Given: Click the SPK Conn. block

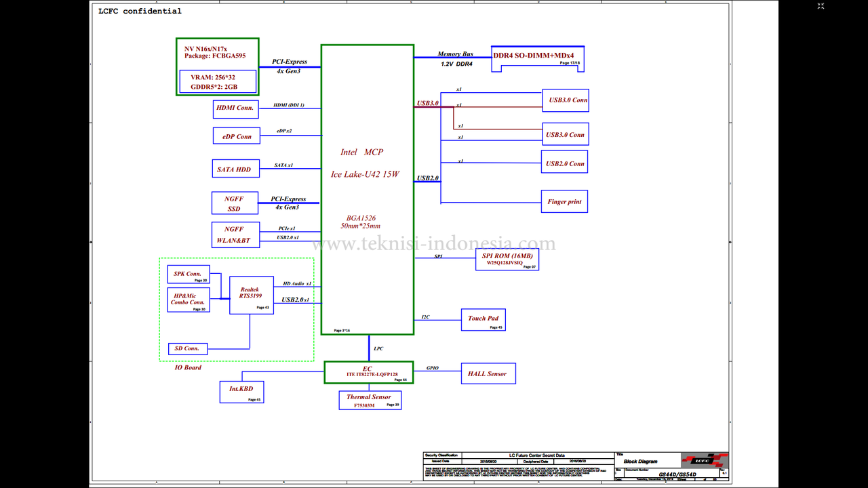Looking at the screenshot, I should coord(189,274).
